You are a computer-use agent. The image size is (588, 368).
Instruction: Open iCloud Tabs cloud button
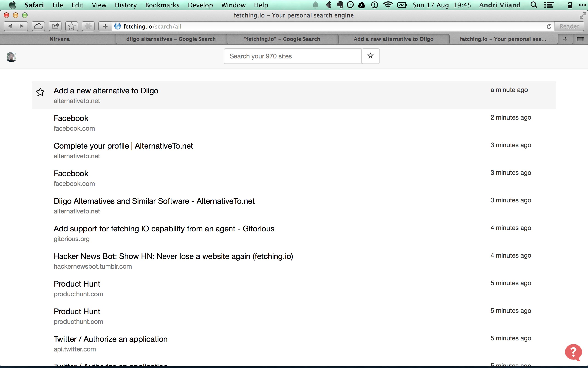38,26
